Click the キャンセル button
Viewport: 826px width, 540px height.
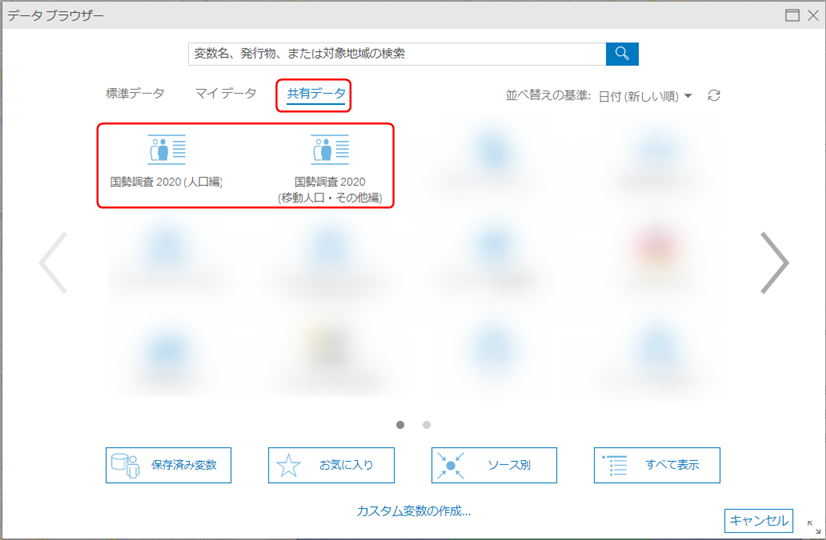tap(759, 521)
